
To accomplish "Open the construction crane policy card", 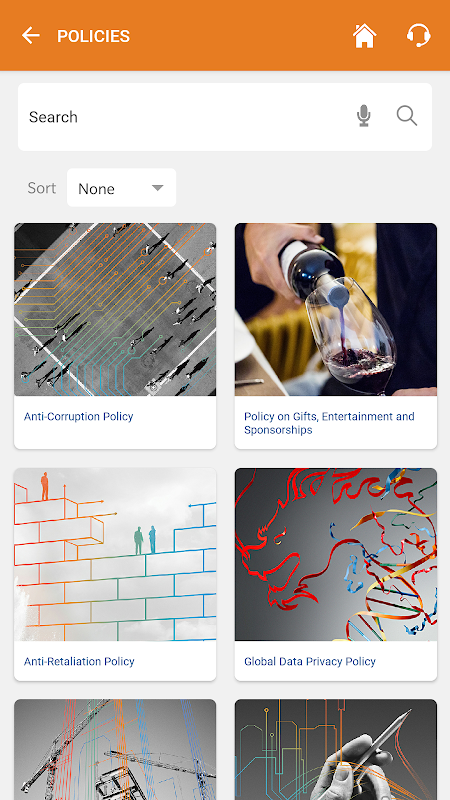I will click(115, 749).
